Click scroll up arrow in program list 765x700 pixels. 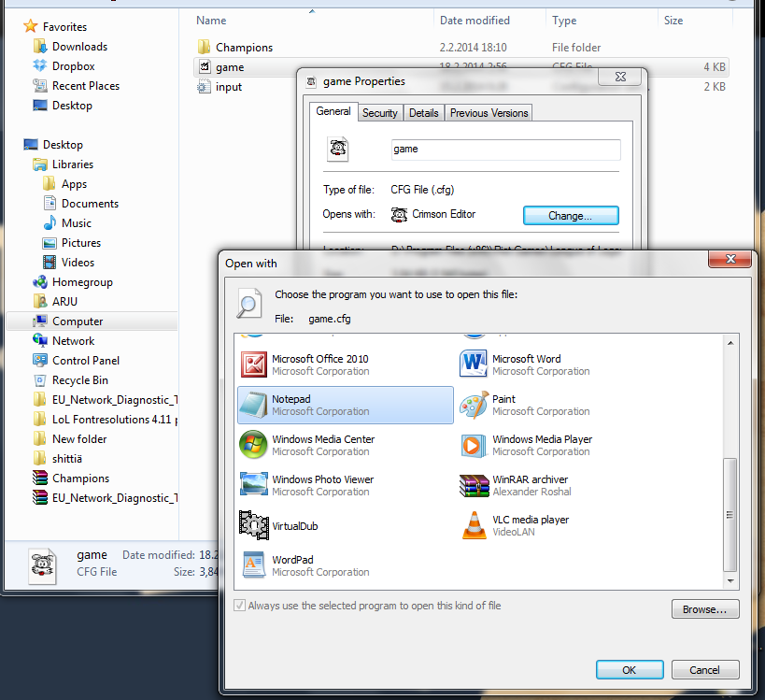[x=730, y=343]
